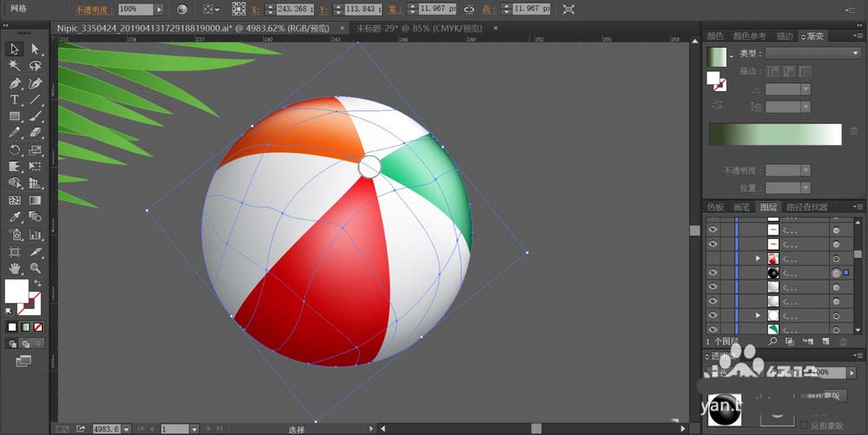Screen dimensions: 868x435
Task: Expand the red ball sublayer group
Action: [x=758, y=259]
